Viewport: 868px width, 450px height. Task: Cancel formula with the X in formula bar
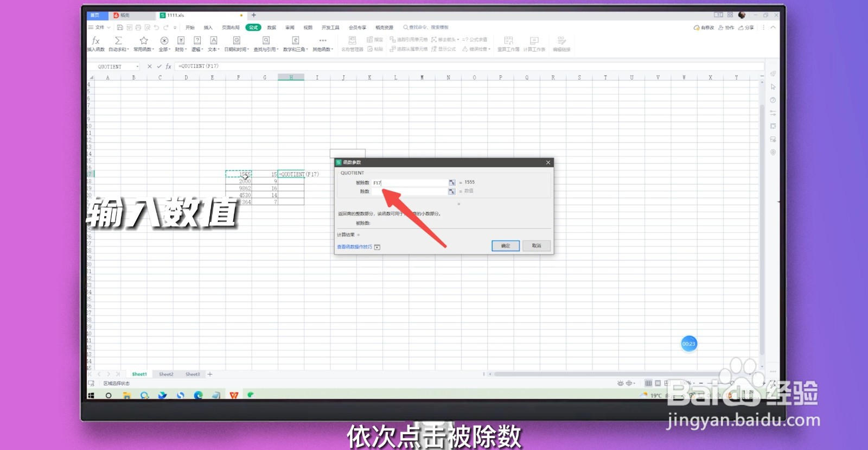(x=150, y=66)
